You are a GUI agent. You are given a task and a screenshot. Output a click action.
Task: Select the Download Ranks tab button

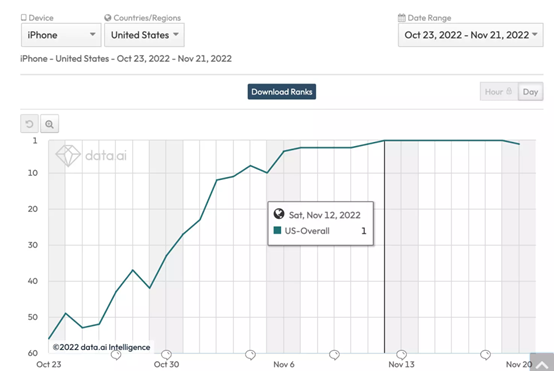282,92
